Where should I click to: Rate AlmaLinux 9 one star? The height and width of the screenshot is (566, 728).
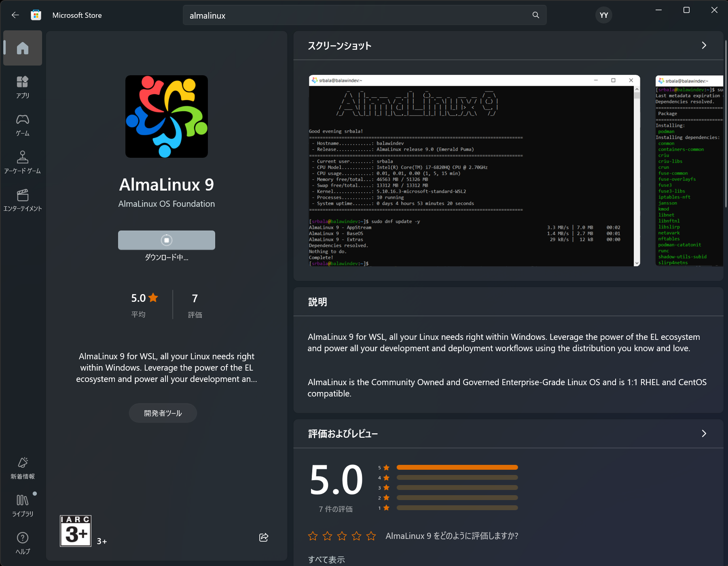tap(313, 536)
